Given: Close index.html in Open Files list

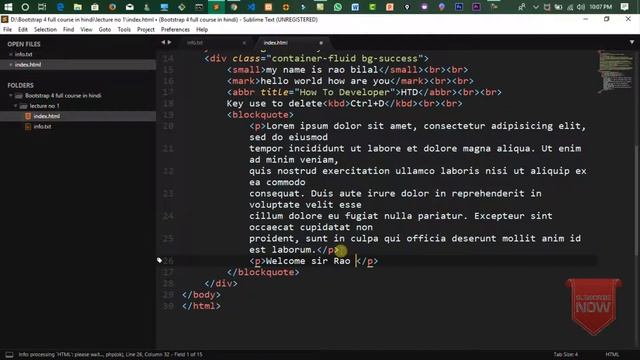Looking at the screenshot, I should coord(11,64).
